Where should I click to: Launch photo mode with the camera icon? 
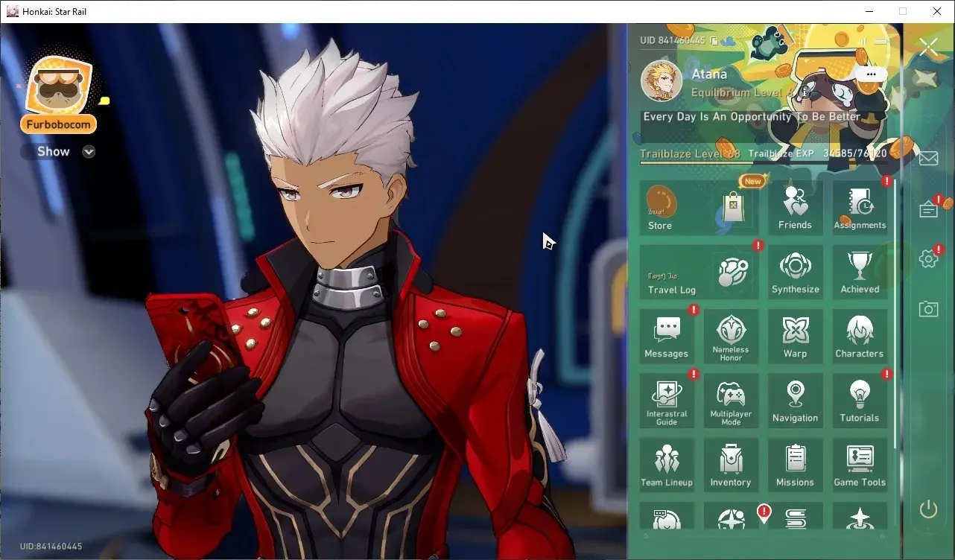(x=928, y=308)
